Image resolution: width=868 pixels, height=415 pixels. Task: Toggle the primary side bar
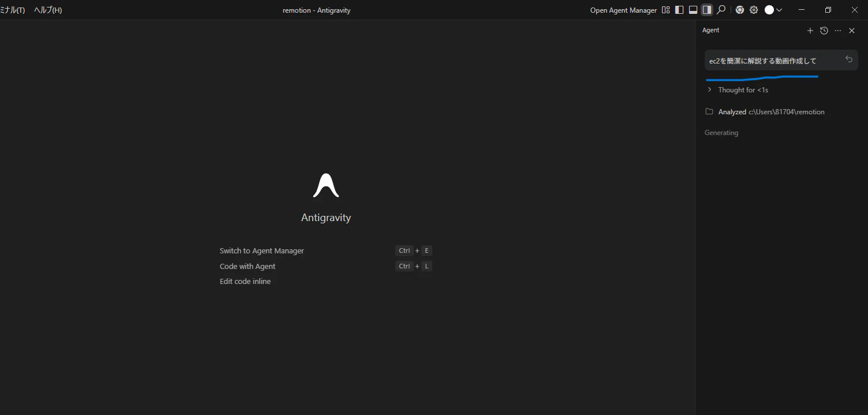(x=679, y=10)
